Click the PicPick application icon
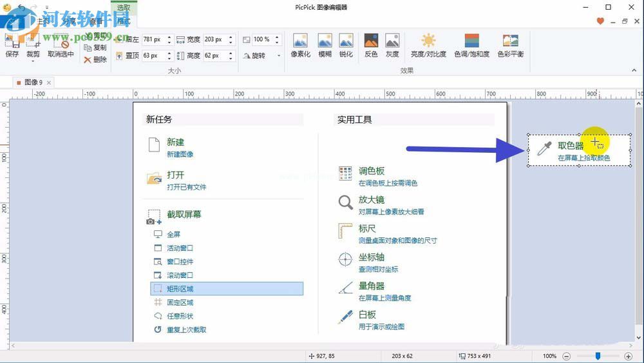 7,7
